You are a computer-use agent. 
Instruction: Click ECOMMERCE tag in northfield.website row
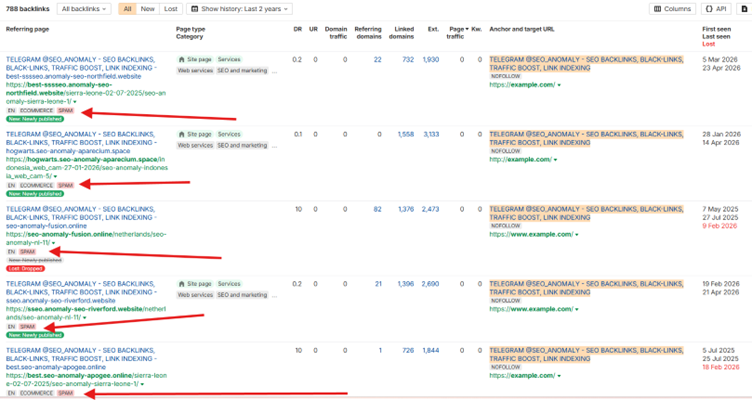[x=37, y=111]
